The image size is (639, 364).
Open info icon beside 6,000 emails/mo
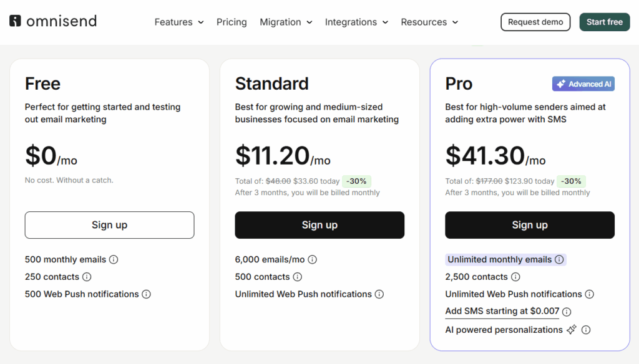click(x=312, y=259)
